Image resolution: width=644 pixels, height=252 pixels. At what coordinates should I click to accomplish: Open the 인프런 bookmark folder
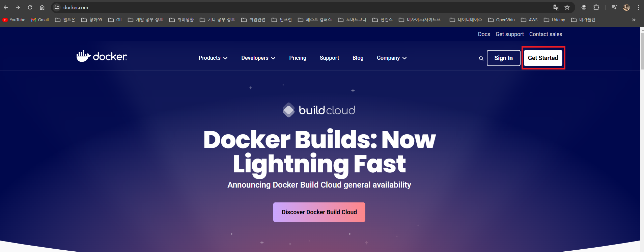(282, 20)
